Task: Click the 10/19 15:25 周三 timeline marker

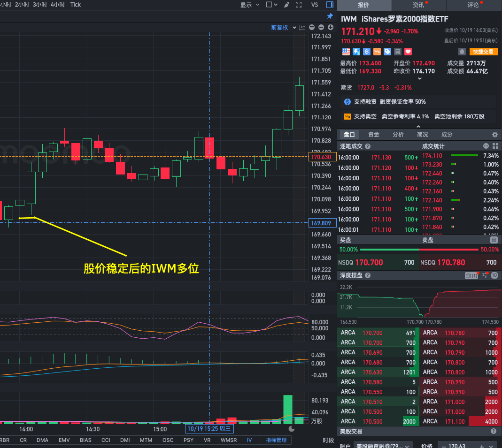Action: pyautogui.click(x=208, y=428)
